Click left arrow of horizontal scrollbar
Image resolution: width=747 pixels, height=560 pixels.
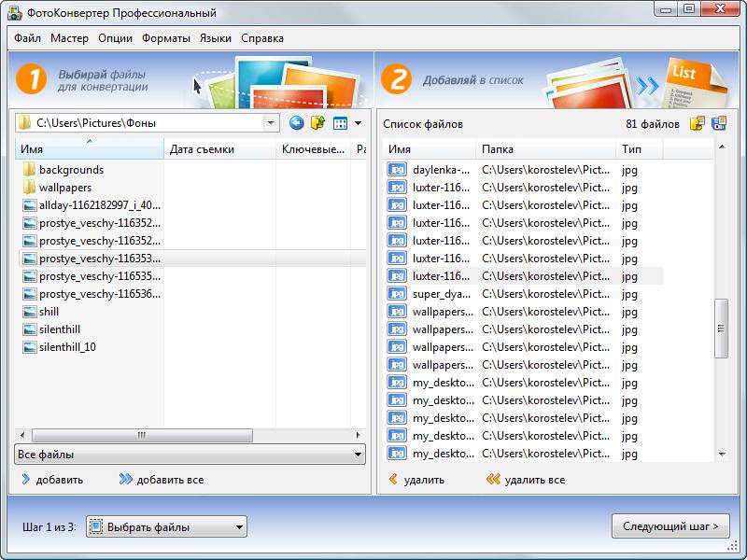22,435
